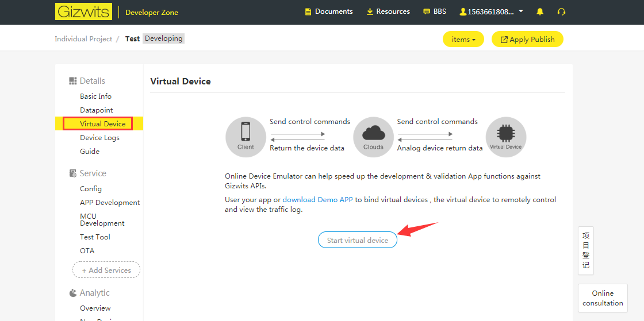Open Test Tool in sidebar
Screen dimensions: 644x321
tap(95, 237)
